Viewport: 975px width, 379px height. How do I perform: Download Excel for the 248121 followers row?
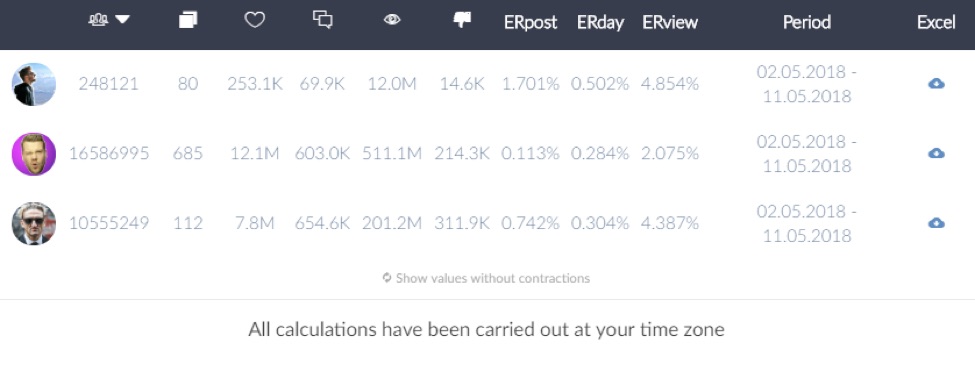click(936, 84)
